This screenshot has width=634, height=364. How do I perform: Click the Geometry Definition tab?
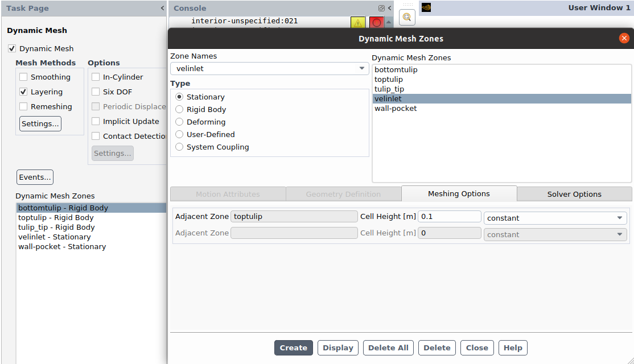click(343, 195)
